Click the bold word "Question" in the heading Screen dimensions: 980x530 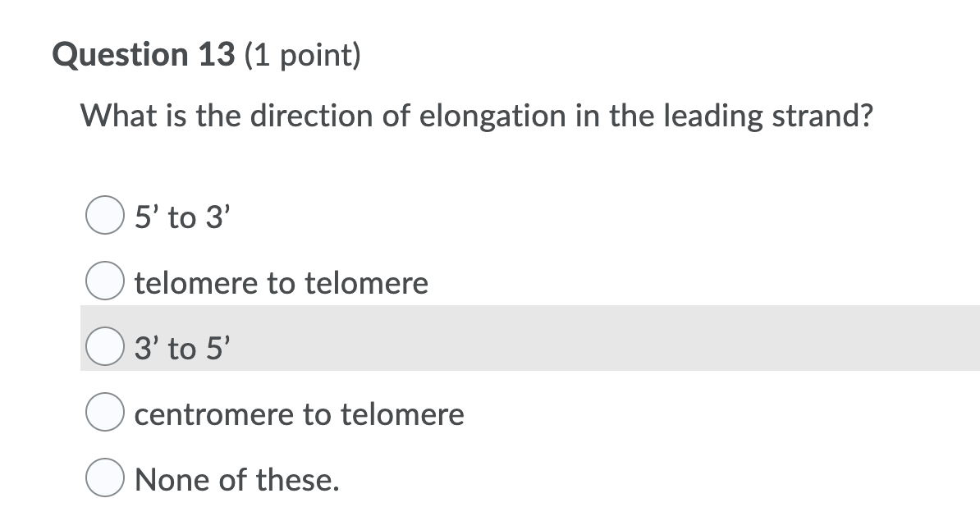[121, 55]
